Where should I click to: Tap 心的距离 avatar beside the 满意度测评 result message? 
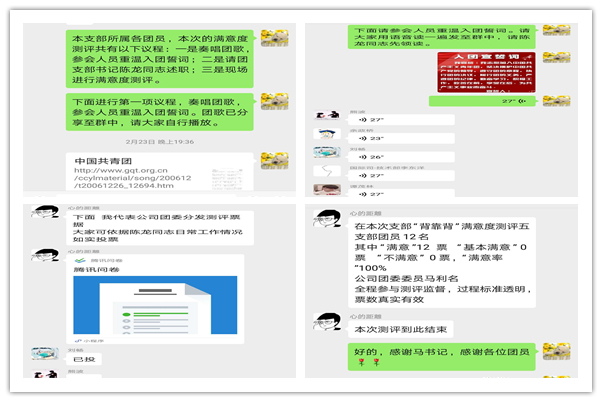pyautogui.click(x=327, y=219)
